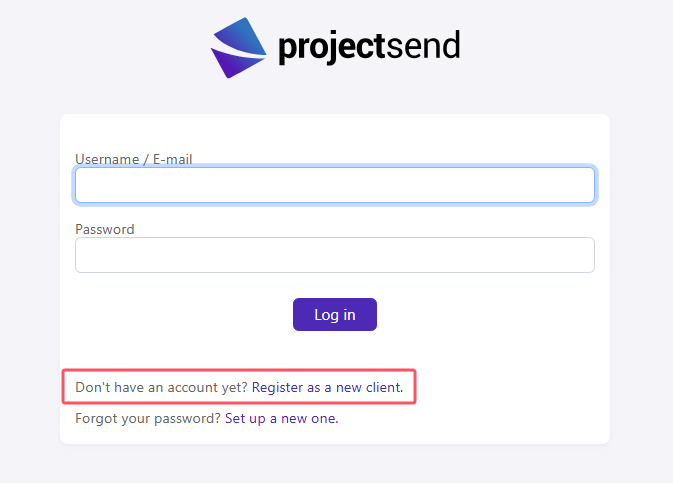Click the thin "send" part of wordmark

[x=424, y=45]
